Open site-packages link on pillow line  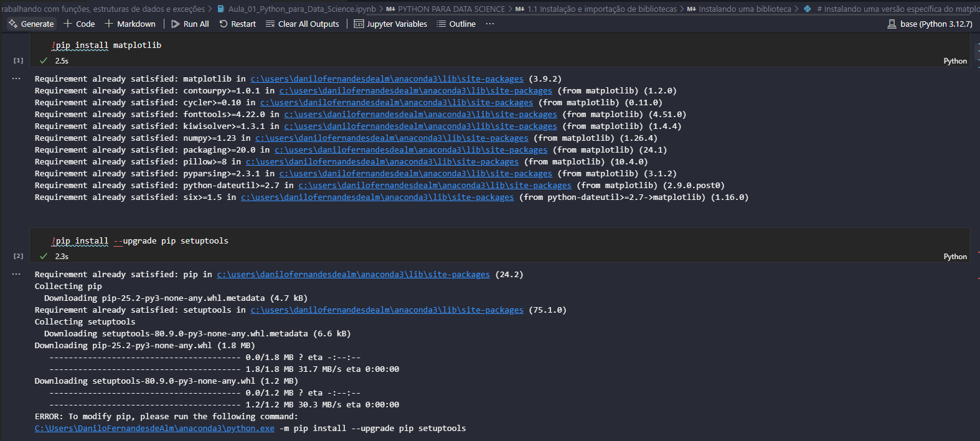(382, 162)
